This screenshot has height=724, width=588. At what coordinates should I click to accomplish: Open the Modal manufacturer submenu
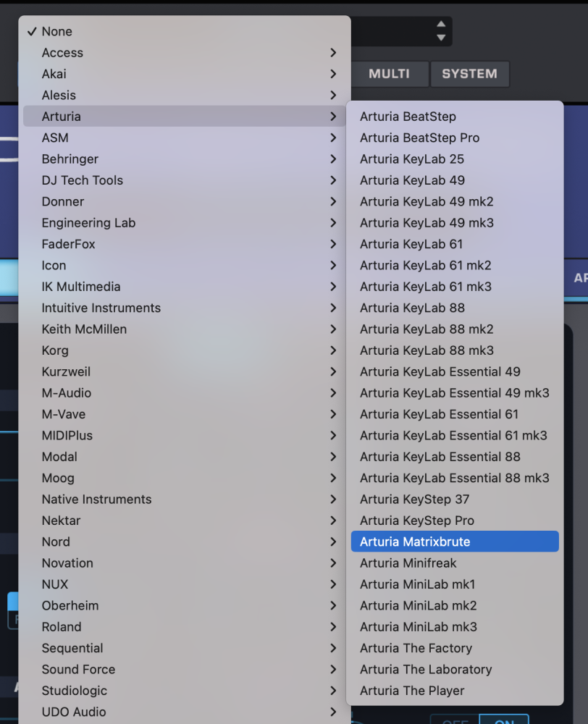(185, 457)
